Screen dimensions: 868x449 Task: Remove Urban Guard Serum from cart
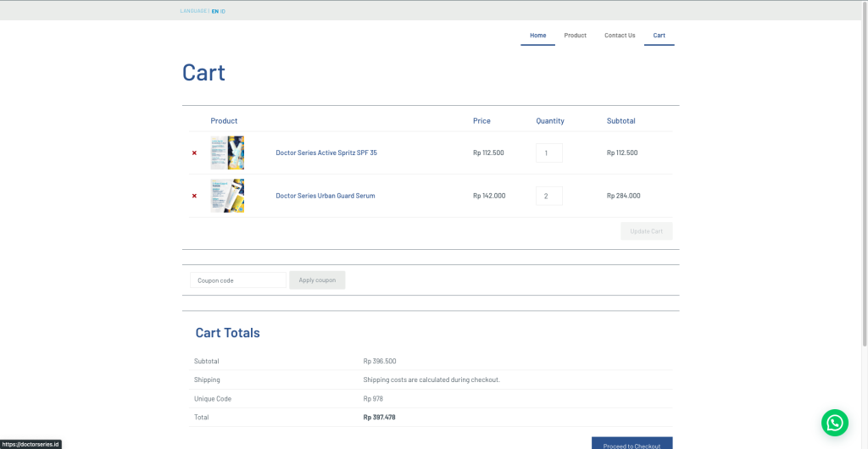tap(194, 196)
